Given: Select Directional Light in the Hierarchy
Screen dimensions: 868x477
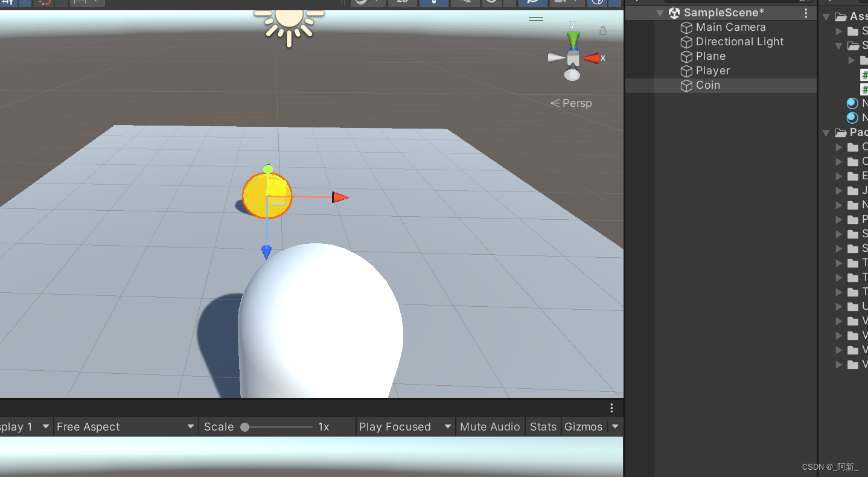Looking at the screenshot, I should tap(739, 42).
